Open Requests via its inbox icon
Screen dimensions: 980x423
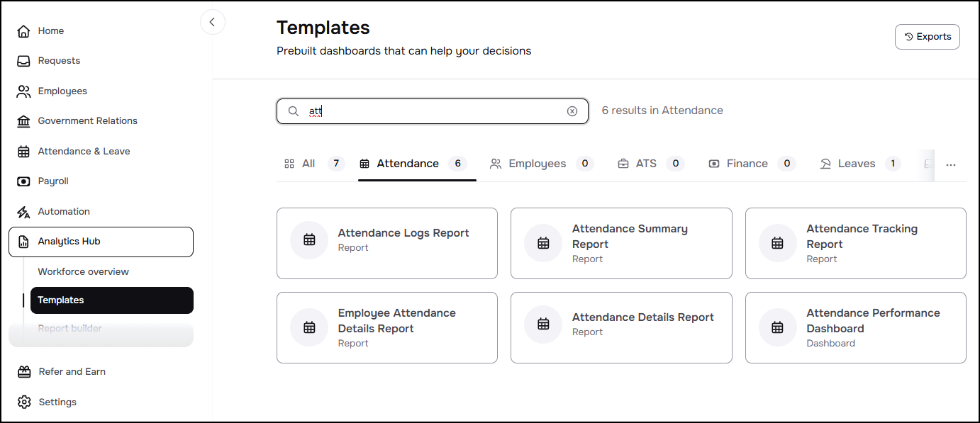(x=24, y=61)
